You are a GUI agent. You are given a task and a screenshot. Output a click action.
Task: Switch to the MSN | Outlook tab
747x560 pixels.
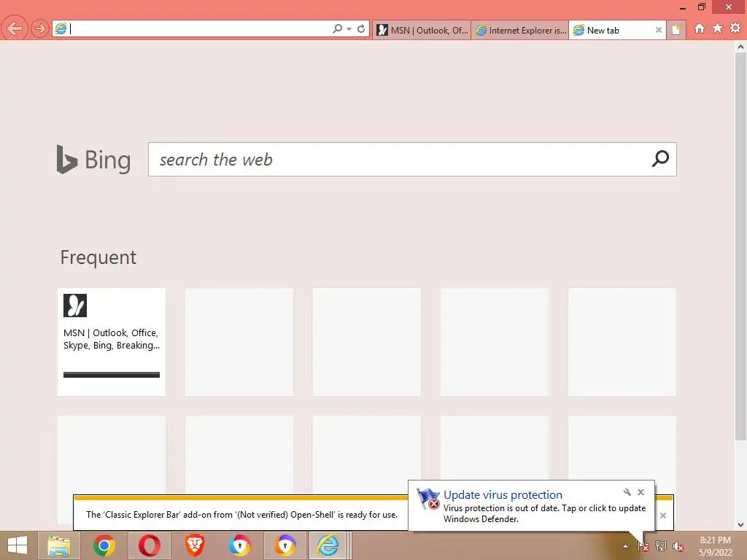pyautogui.click(x=422, y=30)
